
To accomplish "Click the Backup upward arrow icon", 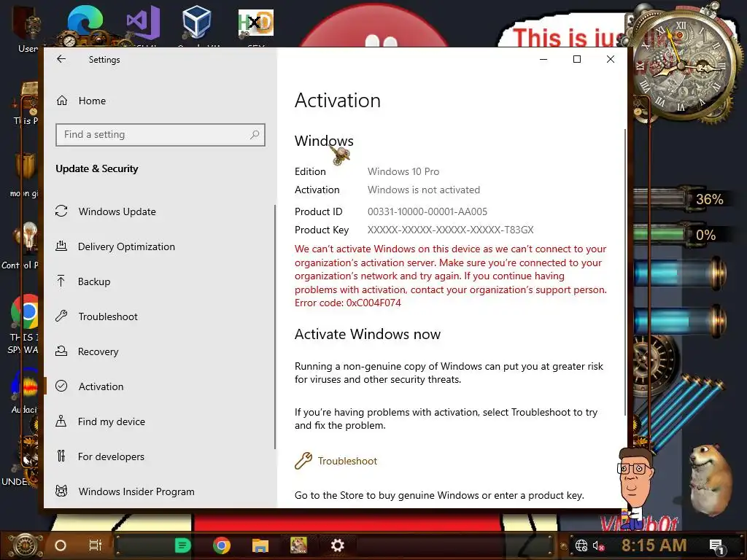I will click(61, 281).
